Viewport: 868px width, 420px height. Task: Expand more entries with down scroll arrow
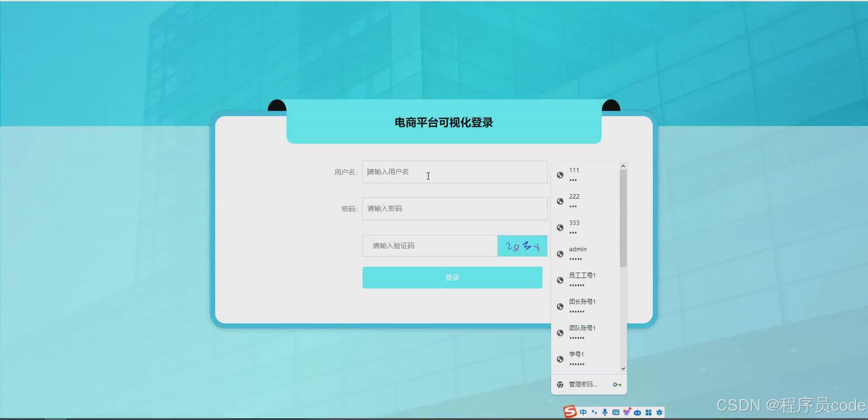point(623,368)
